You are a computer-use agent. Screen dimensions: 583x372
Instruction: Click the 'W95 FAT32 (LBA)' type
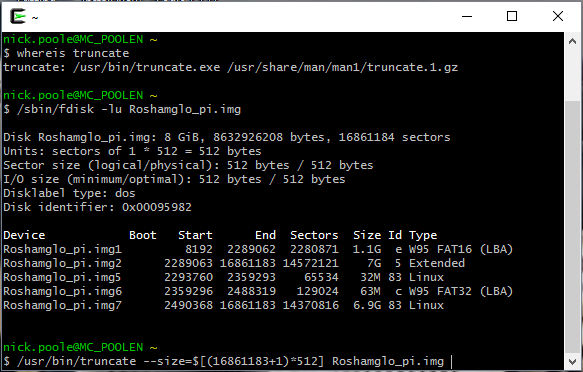tap(461, 291)
